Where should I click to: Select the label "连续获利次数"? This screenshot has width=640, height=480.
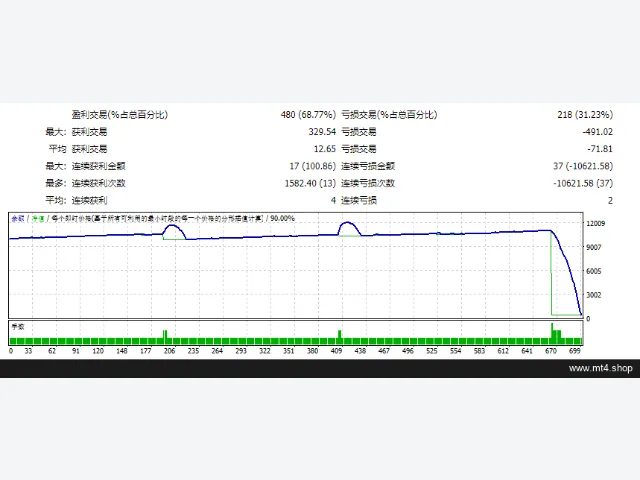click(98, 183)
